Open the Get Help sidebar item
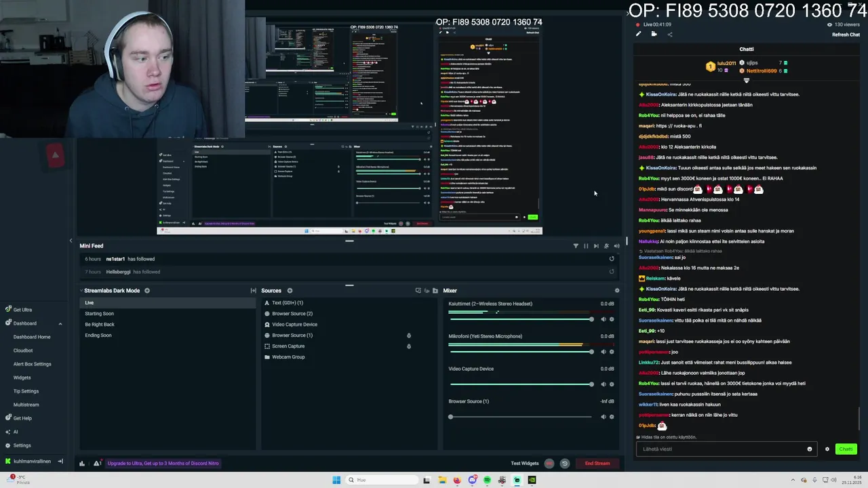The width and height of the screenshot is (868, 488). point(18,418)
